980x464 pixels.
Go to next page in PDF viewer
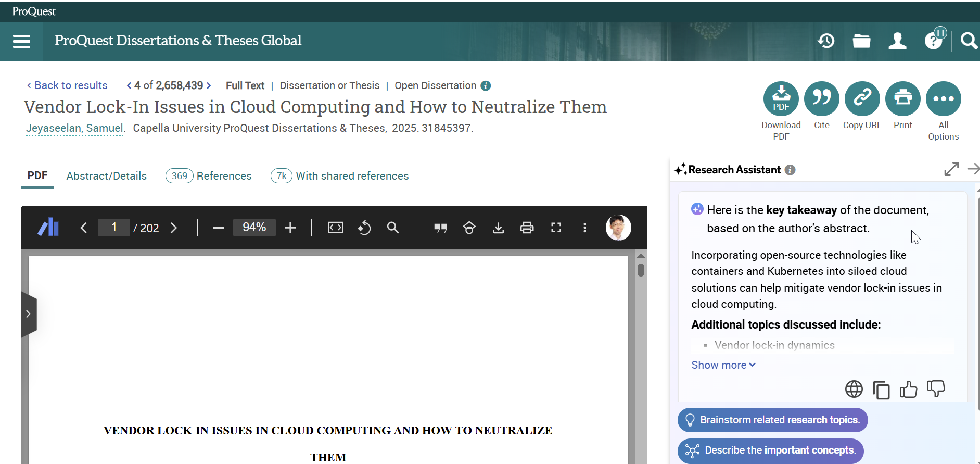click(174, 228)
